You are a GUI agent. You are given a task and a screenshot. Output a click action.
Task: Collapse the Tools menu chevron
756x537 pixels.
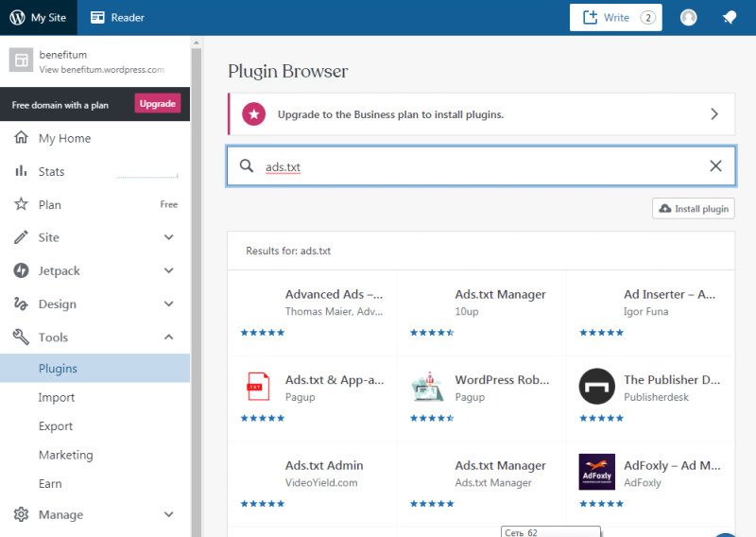[x=169, y=337]
